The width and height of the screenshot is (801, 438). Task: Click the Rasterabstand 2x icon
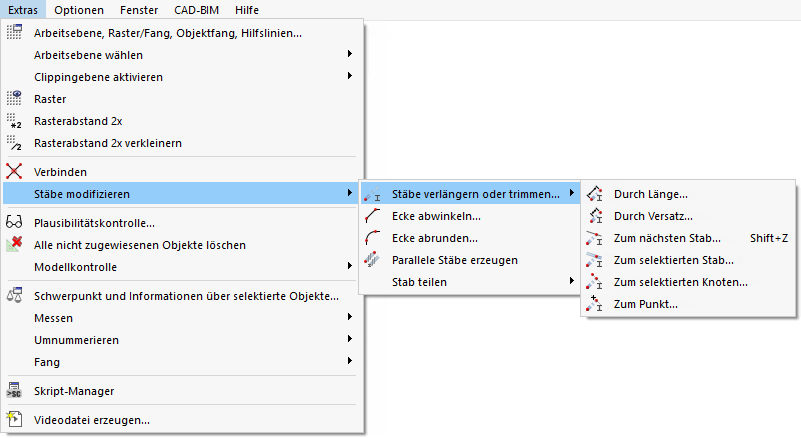click(14, 121)
